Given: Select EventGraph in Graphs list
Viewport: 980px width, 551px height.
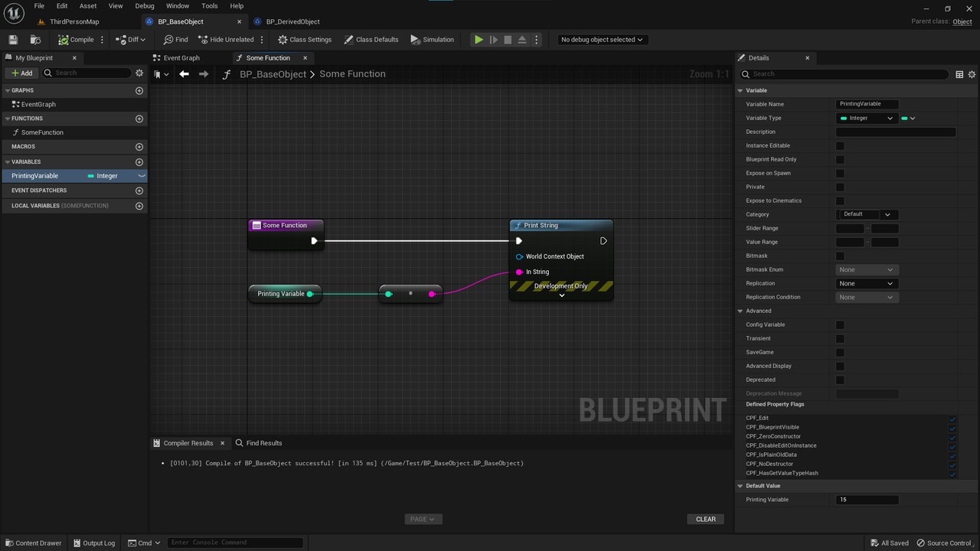Looking at the screenshot, I should click(38, 104).
